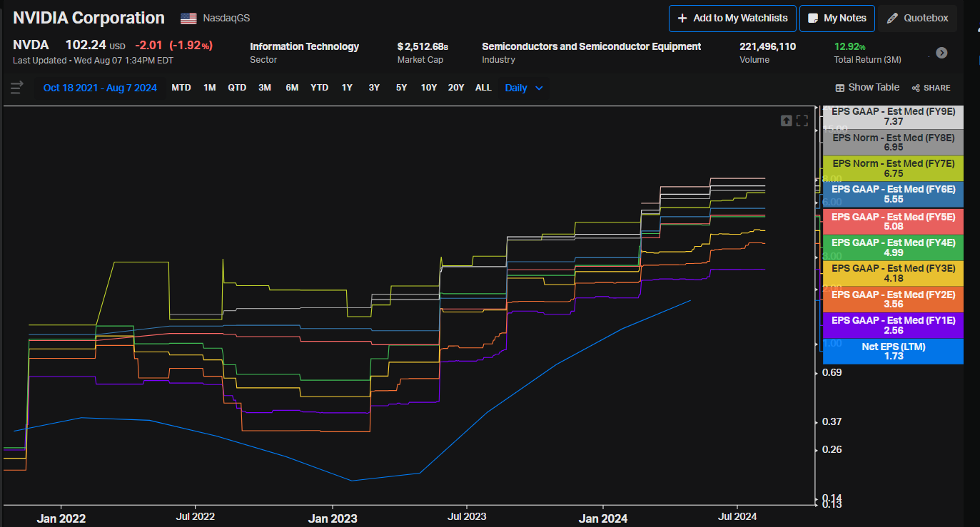The width and height of the screenshot is (980, 527).
Task: Click the table grid icon
Action: coord(839,88)
